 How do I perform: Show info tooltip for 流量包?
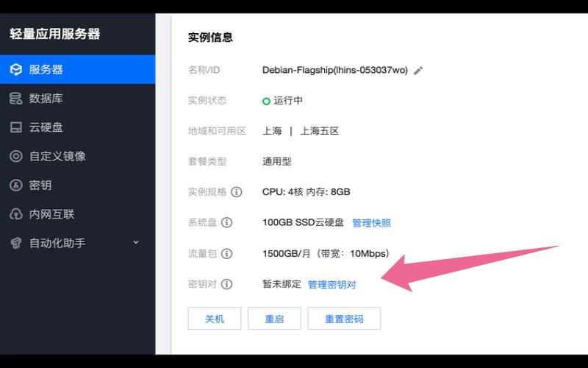226,254
